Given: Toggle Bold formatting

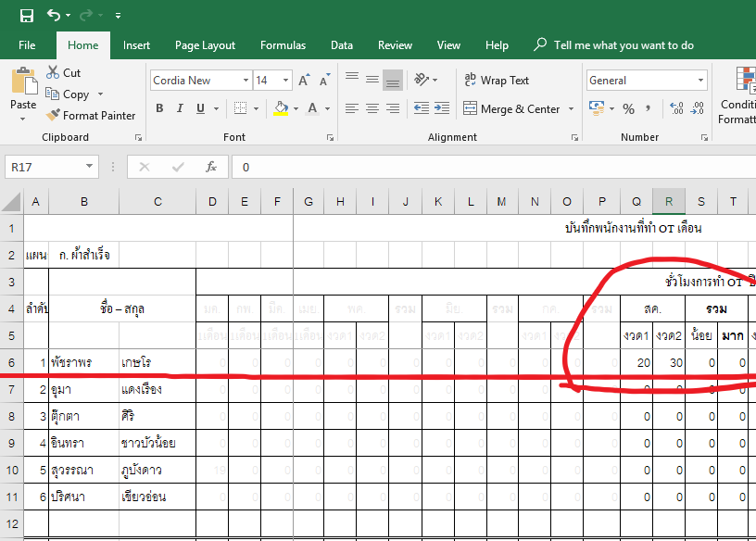Looking at the screenshot, I should coord(159,109).
